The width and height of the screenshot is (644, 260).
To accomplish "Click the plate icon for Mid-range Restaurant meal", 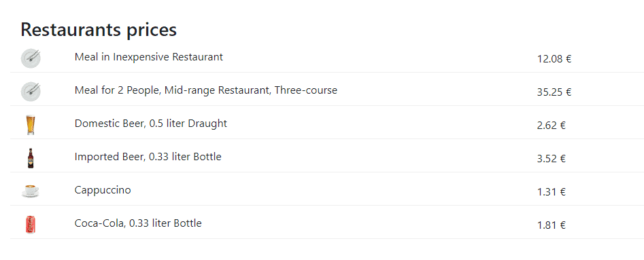I will [31, 92].
